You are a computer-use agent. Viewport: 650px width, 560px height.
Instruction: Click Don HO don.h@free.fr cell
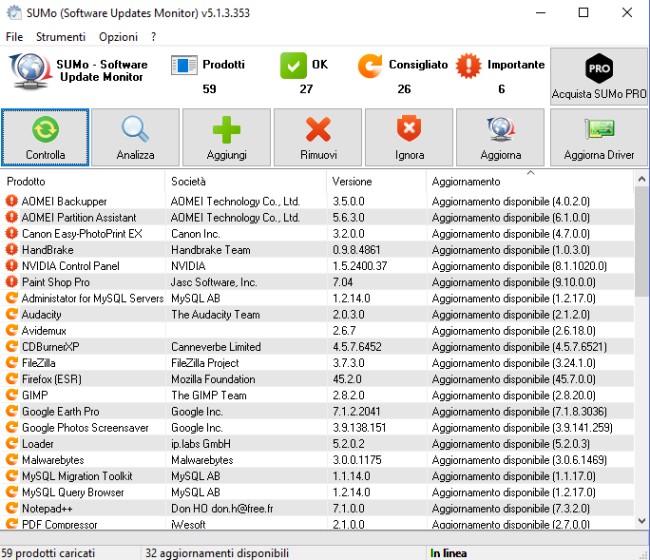coord(222,509)
